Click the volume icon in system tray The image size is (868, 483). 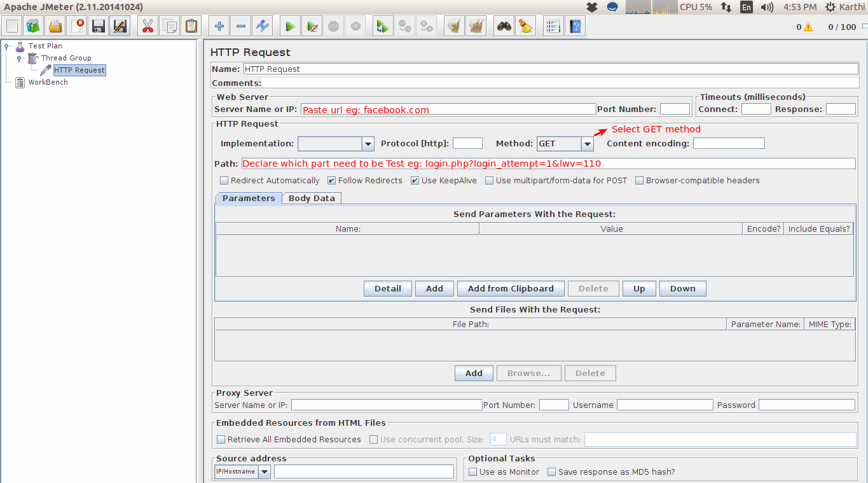[768, 8]
